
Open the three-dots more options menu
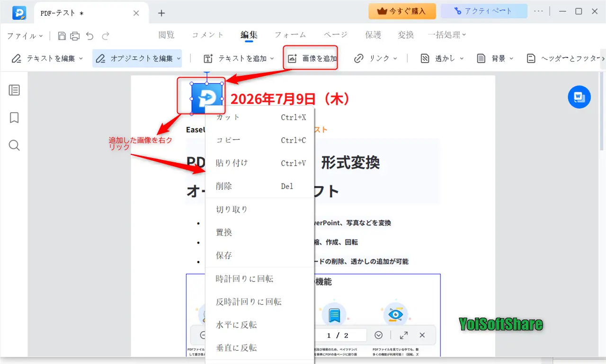tap(539, 11)
